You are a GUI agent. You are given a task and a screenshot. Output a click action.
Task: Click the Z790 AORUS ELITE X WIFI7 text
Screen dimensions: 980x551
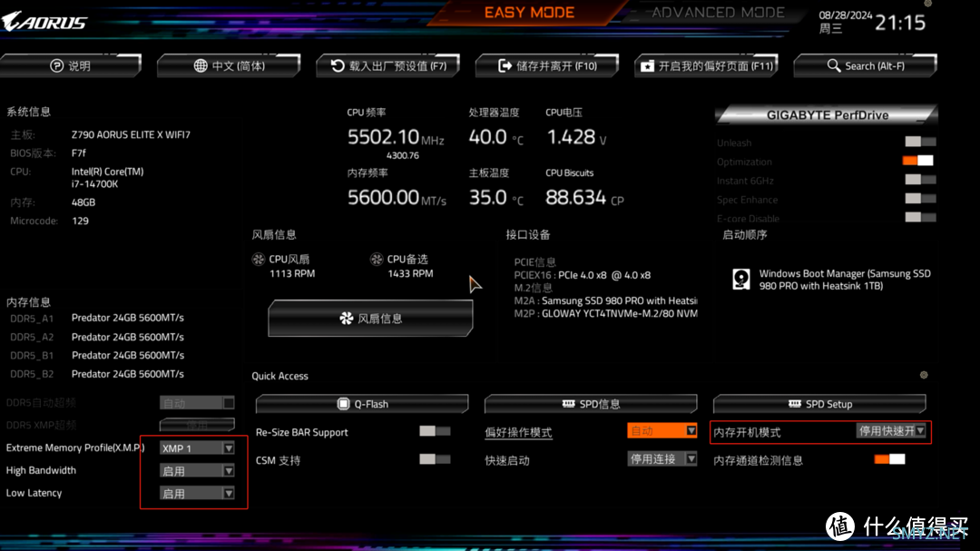coord(131,134)
